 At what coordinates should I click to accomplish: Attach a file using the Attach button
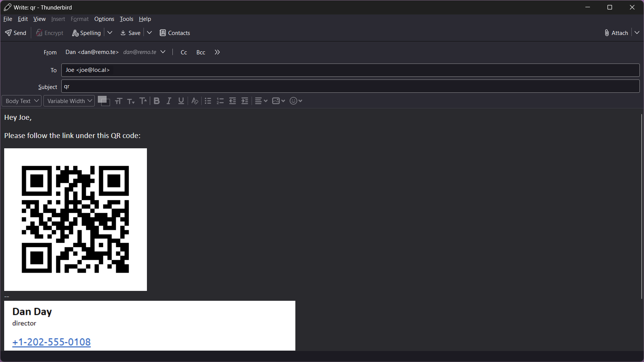click(x=616, y=33)
